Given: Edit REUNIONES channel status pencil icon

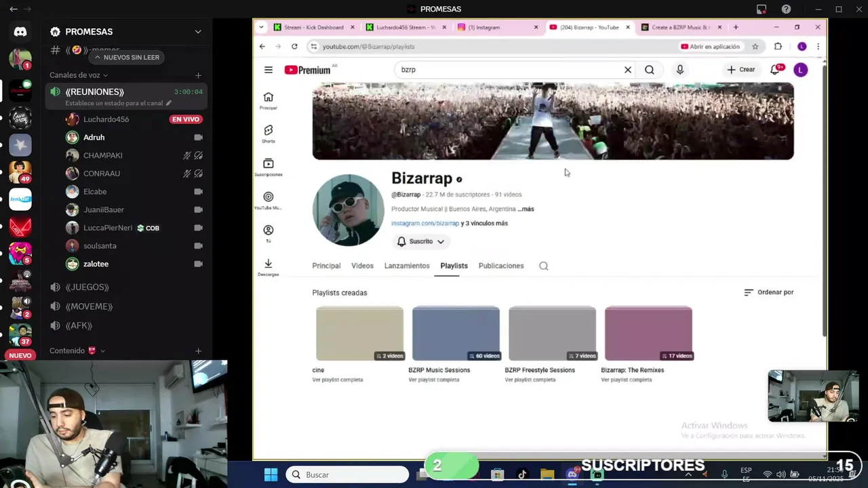Looking at the screenshot, I should pos(169,103).
